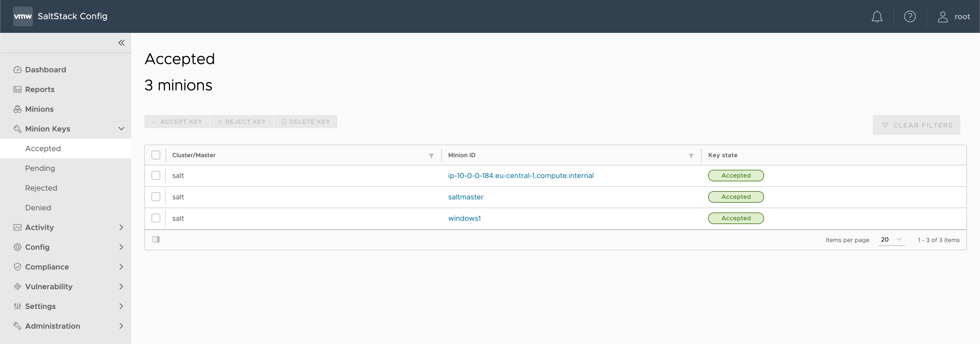Open the Pending minion keys page
This screenshot has width=980, height=344.
40,168
